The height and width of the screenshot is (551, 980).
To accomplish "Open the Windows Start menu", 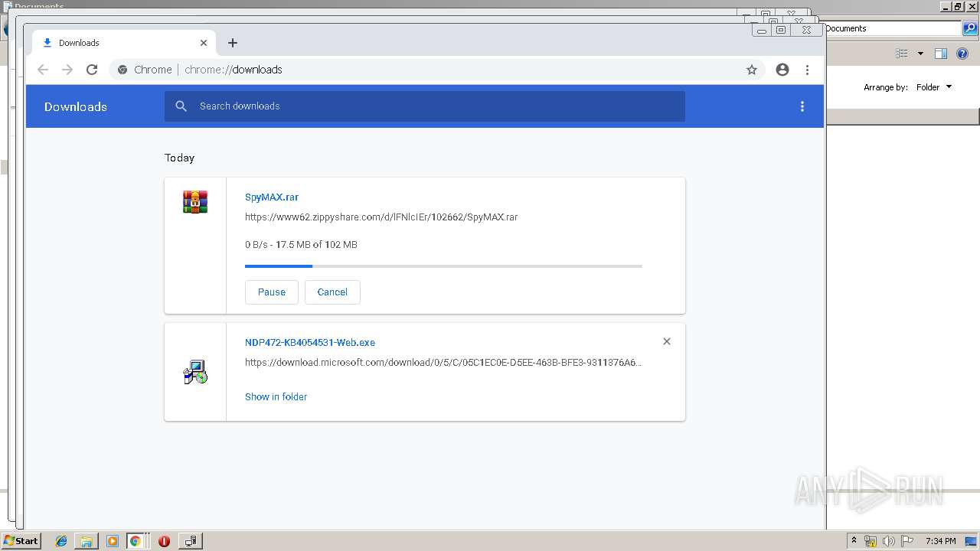I will click(21, 540).
